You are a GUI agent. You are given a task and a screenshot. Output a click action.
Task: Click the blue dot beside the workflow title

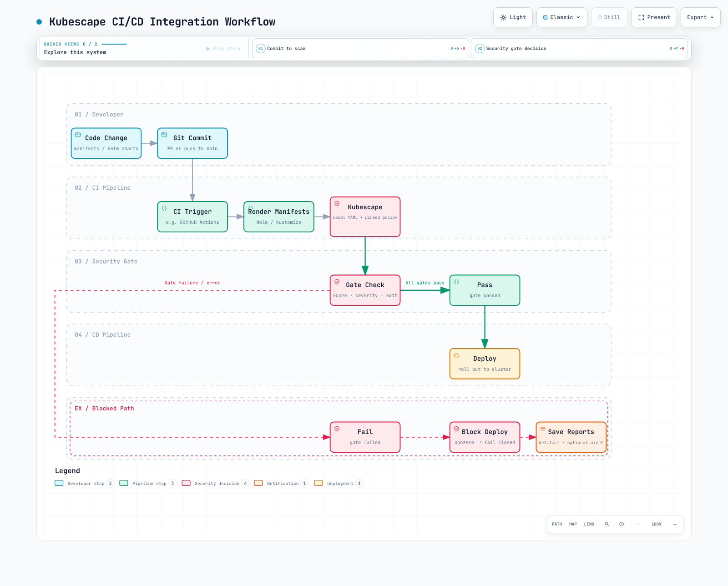coord(39,22)
